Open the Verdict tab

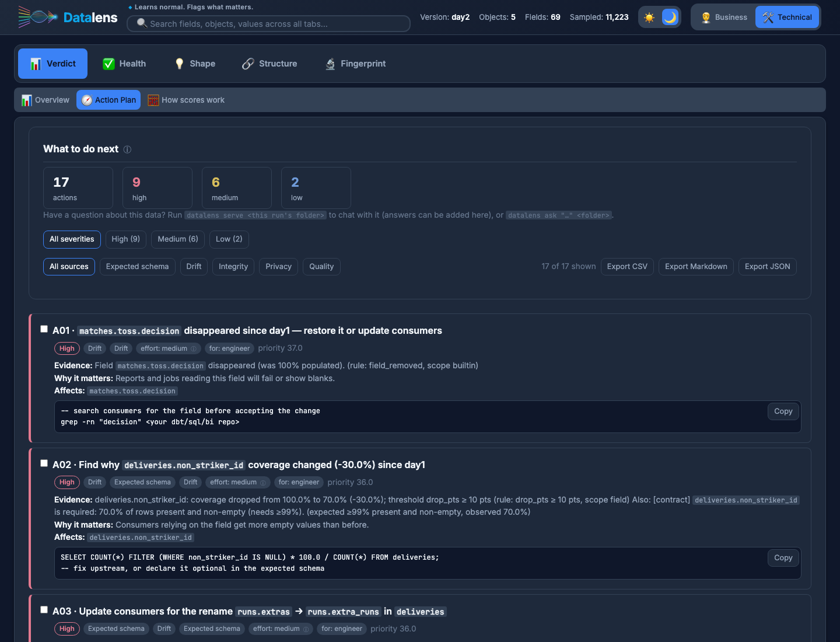click(52, 64)
